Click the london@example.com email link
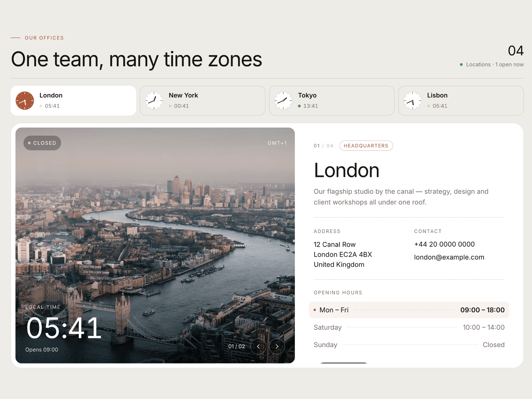532x399 pixels. [449, 257]
